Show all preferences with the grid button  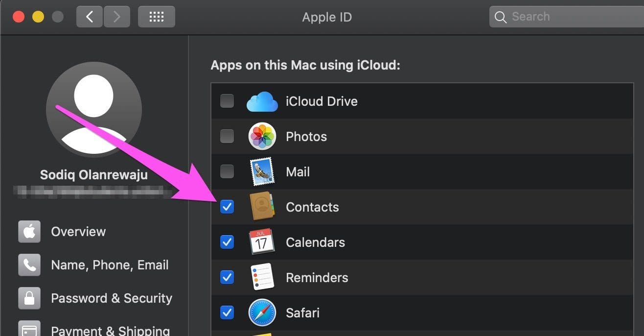click(157, 17)
